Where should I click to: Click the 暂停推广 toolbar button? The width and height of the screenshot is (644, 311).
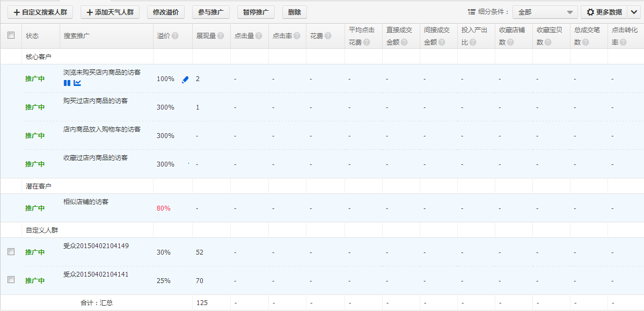pyautogui.click(x=255, y=12)
